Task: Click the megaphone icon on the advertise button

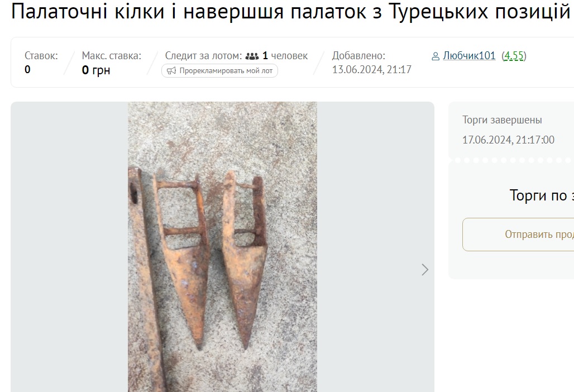Action: pos(171,71)
